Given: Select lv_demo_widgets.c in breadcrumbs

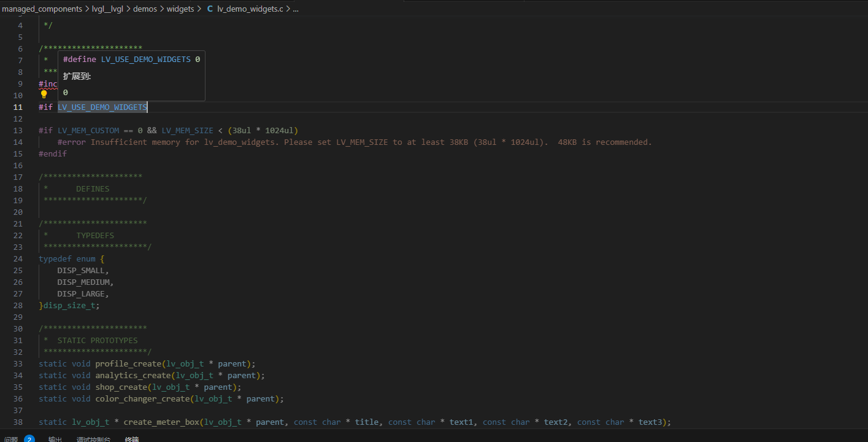Looking at the screenshot, I should click(250, 9).
